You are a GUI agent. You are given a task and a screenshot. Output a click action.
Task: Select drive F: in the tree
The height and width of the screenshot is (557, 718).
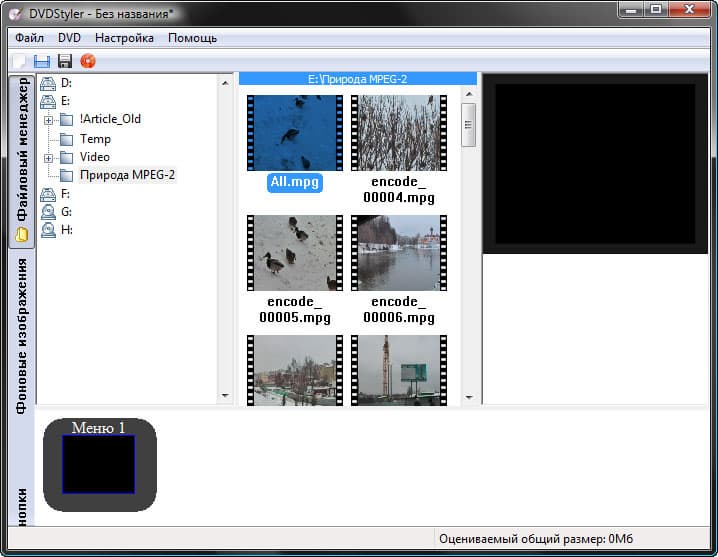click(65, 194)
